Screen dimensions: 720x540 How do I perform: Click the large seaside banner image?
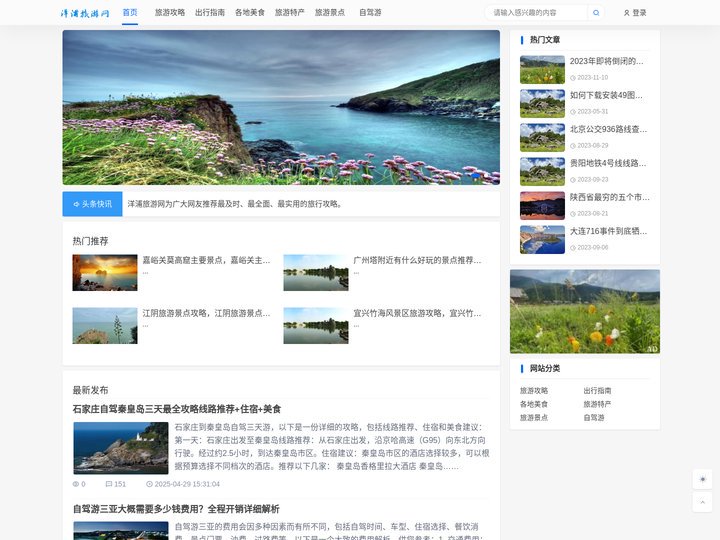(281, 107)
